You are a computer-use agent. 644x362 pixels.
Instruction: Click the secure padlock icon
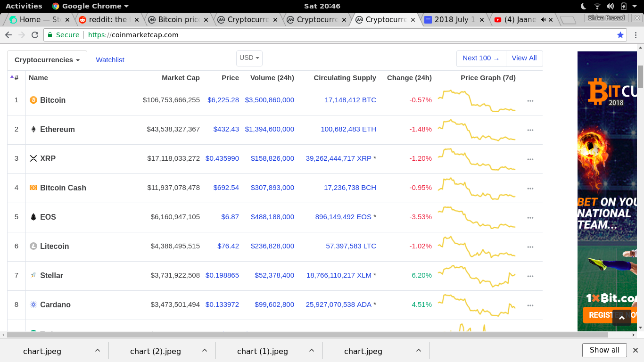point(50,35)
